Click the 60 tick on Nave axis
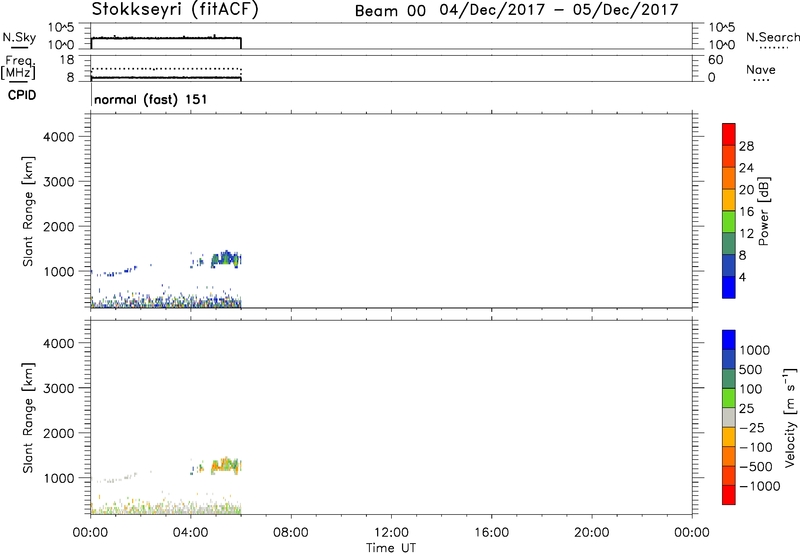This screenshot has width=800, height=554. click(716, 60)
